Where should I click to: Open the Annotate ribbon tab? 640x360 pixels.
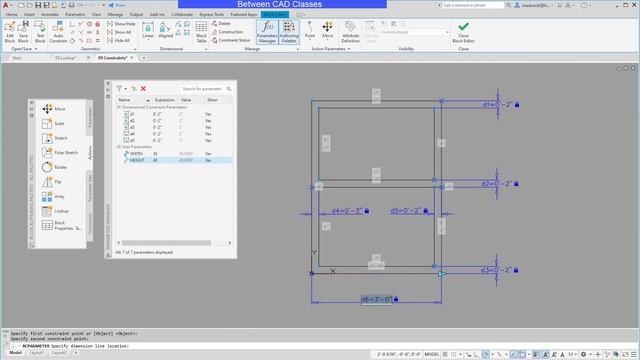pyautogui.click(x=49, y=14)
